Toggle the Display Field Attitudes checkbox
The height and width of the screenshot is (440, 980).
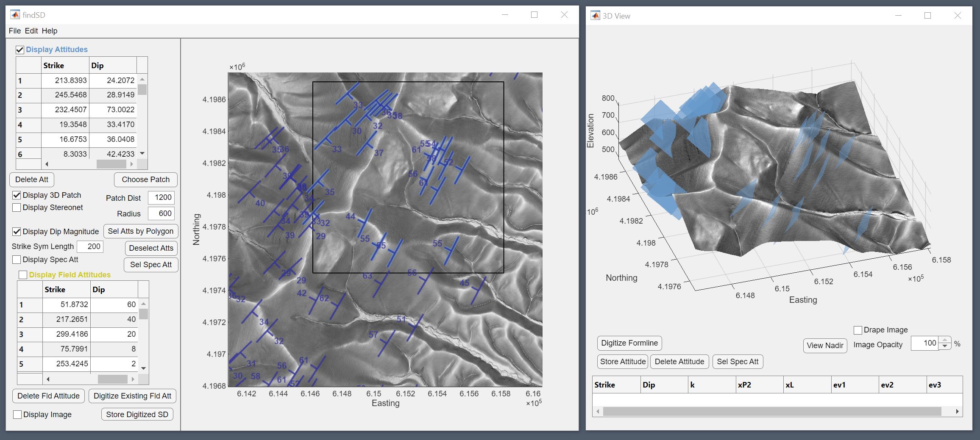[x=23, y=275]
